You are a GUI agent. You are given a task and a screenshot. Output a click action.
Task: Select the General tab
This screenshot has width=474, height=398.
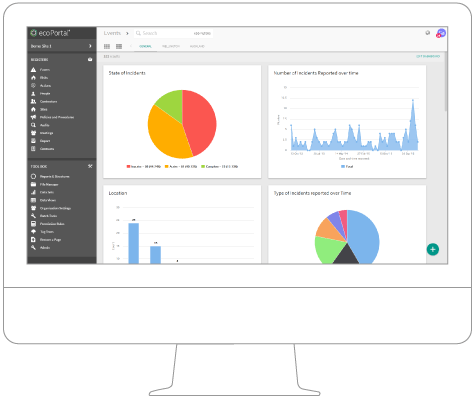tap(145, 46)
